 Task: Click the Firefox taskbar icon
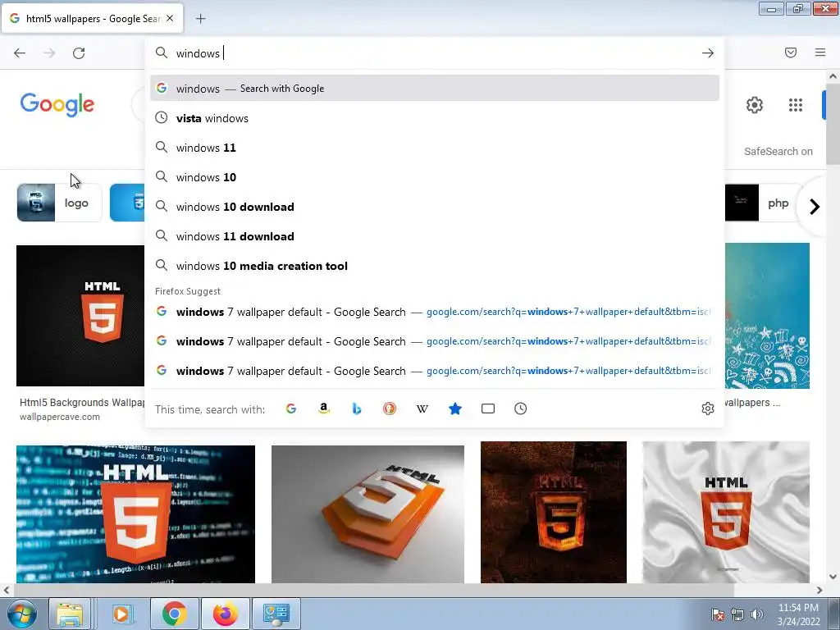click(x=225, y=614)
